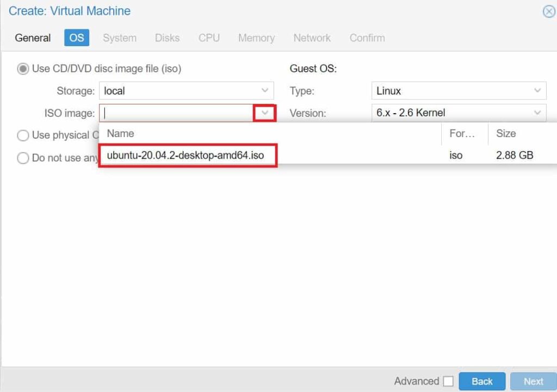
Task: Switch to the Network tab
Action: tap(312, 38)
